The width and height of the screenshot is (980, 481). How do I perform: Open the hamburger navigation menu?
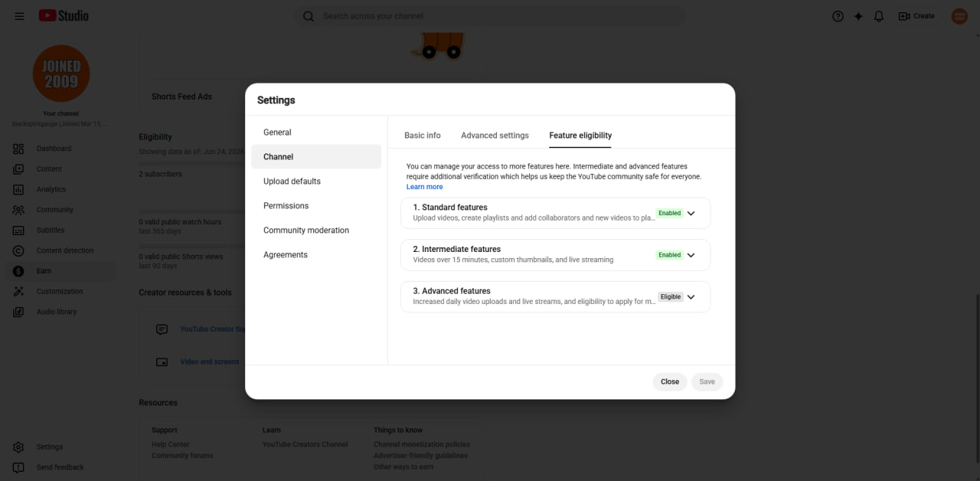tap(19, 16)
